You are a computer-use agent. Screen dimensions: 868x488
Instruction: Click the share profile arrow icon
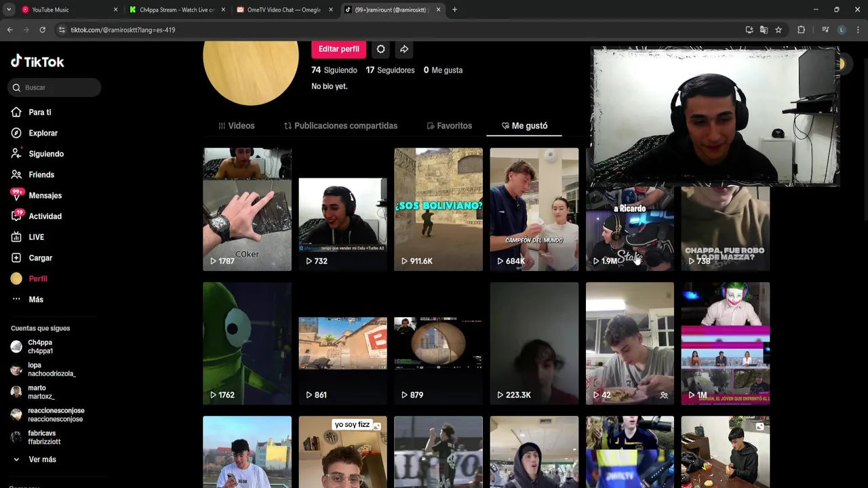click(404, 49)
